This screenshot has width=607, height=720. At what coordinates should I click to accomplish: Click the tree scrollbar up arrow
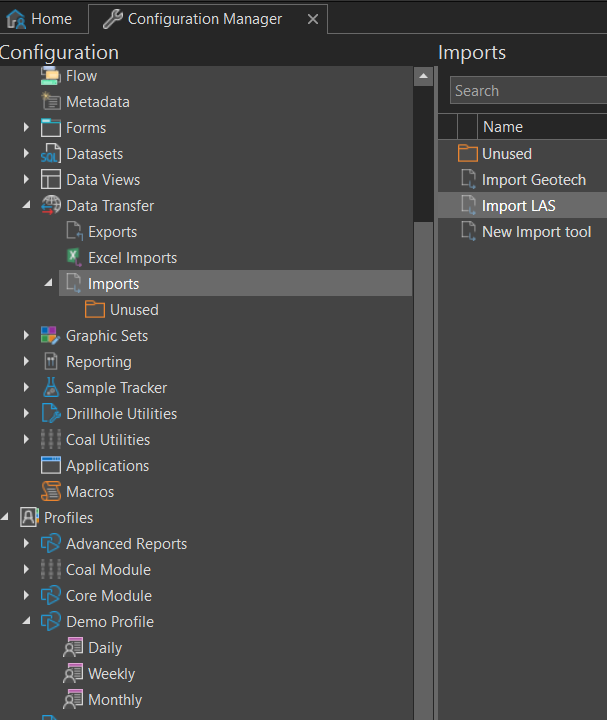tap(424, 77)
